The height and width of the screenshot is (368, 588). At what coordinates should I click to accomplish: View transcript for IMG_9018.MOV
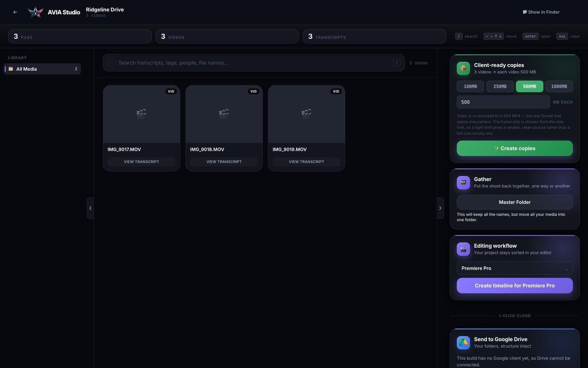click(224, 162)
